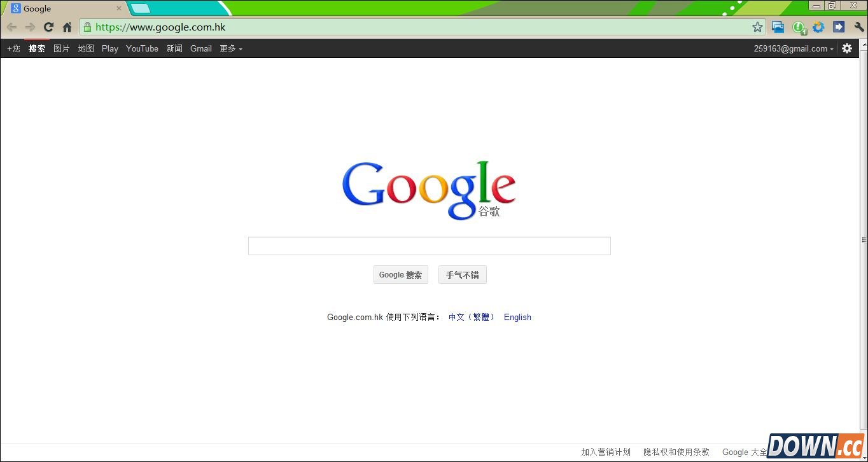Click the Google 搜索 button

[401, 275]
